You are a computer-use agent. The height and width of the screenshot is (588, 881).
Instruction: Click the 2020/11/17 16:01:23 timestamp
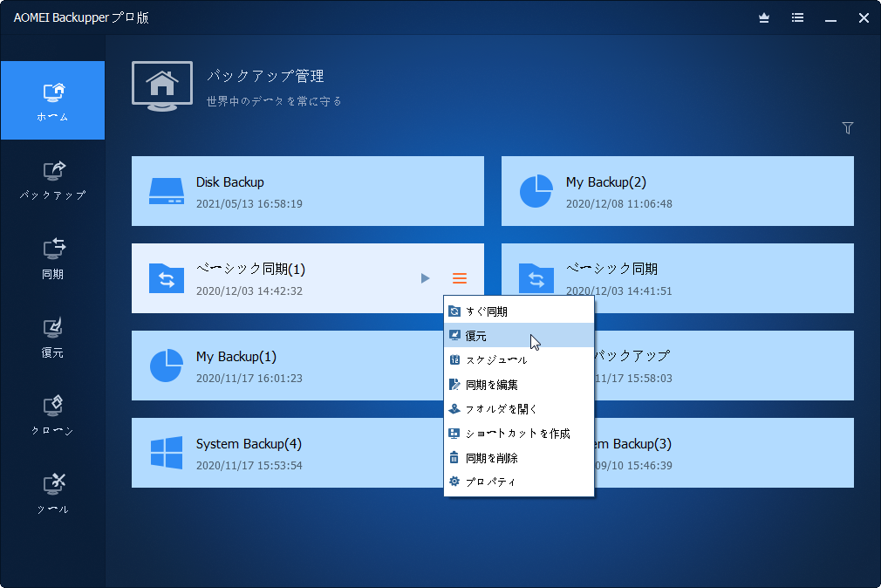(x=249, y=379)
